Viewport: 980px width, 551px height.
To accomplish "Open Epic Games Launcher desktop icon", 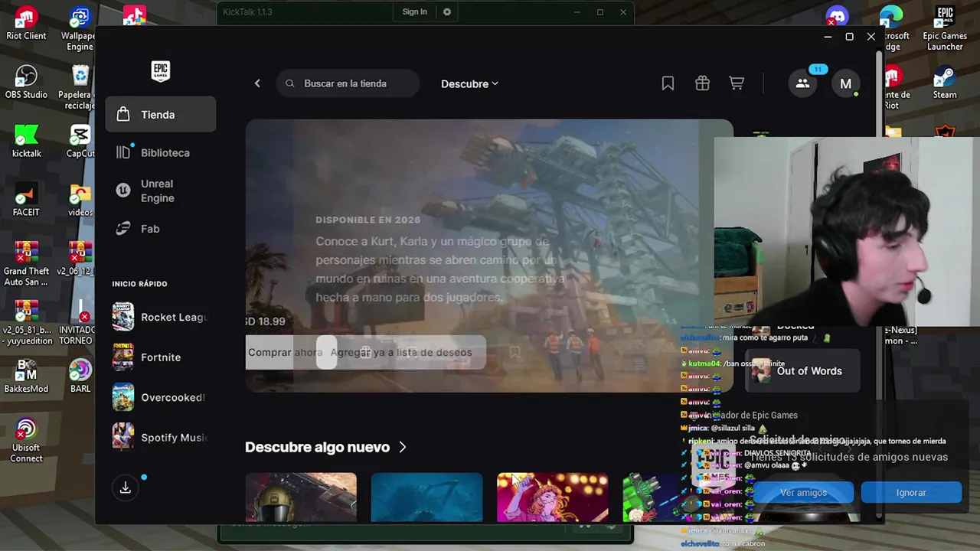I will click(945, 28).
